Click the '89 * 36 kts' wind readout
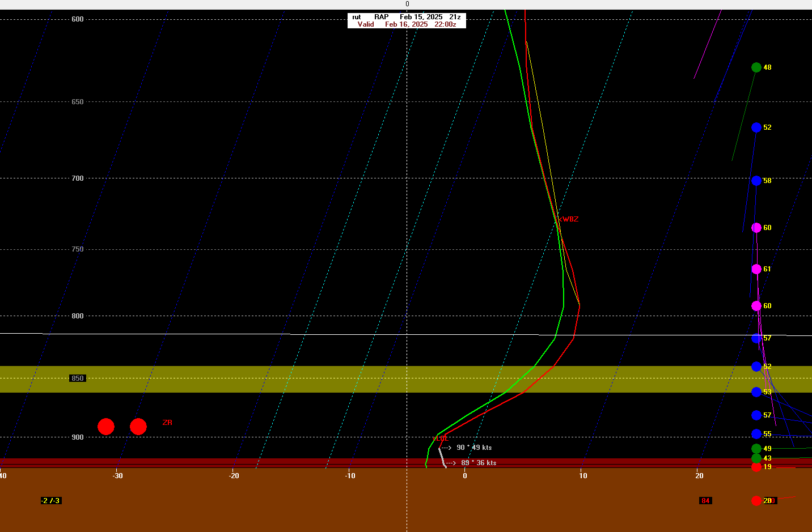812x532 pixels. (x=479, y=463)
